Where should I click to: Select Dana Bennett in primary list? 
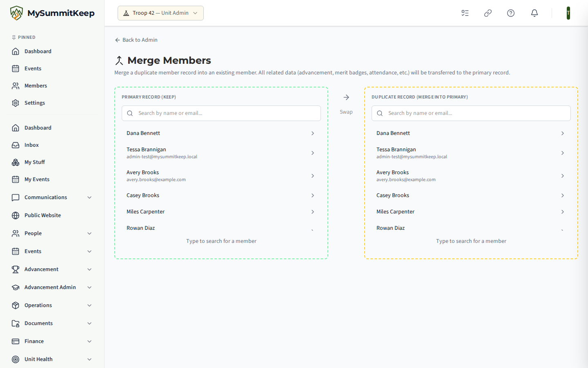(x=221, y=133)
